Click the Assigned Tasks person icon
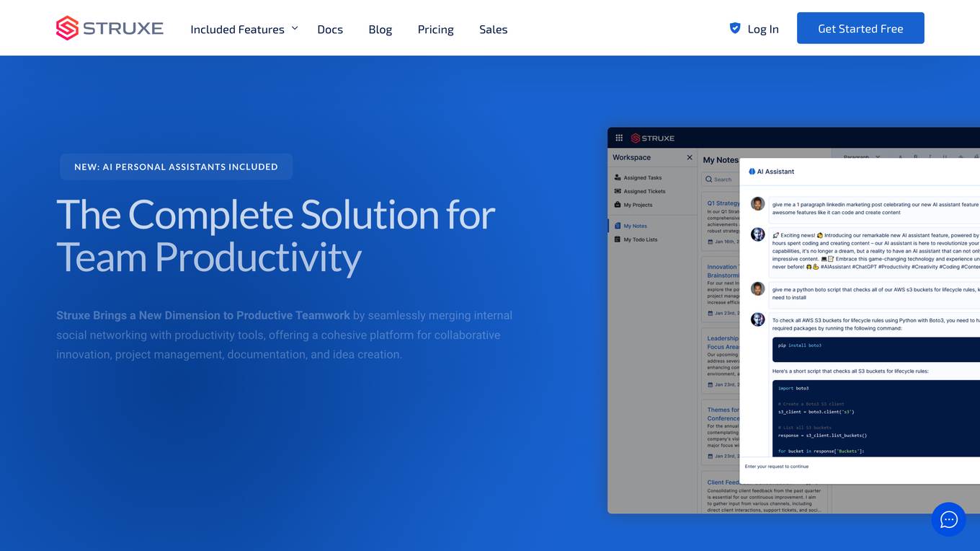 point(618,177)
